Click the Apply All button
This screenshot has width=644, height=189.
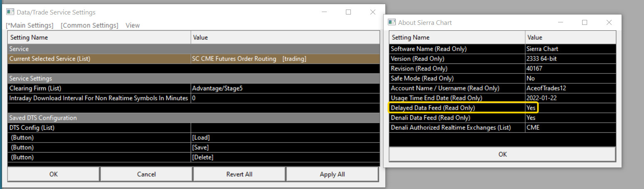click(332, 174)
